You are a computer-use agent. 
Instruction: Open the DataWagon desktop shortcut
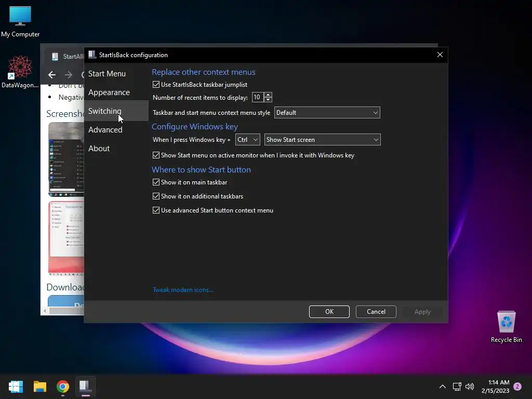tap(20, 72)
